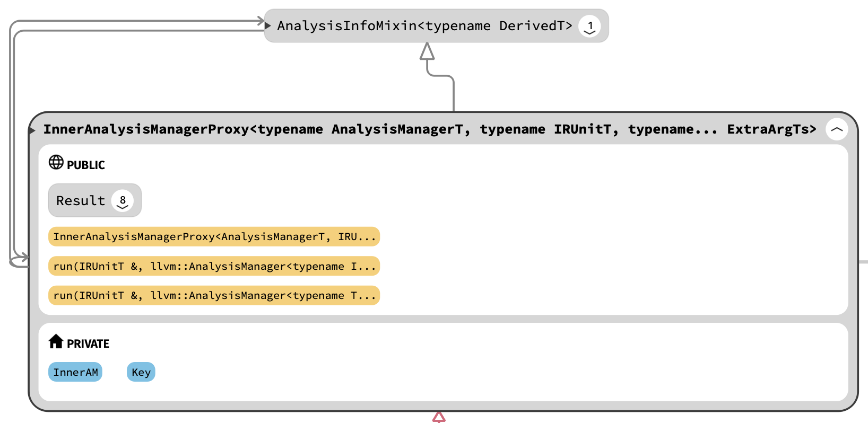868x423 pixels.
Task: Click triangle marker left of InnerAnalysisManagerProxy title
Action: coord(32,130)
